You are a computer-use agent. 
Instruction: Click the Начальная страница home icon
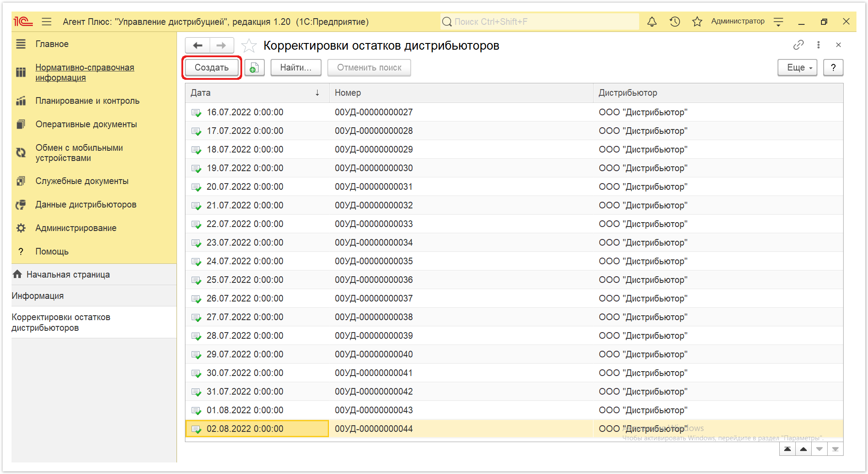[x=17, y=274]
